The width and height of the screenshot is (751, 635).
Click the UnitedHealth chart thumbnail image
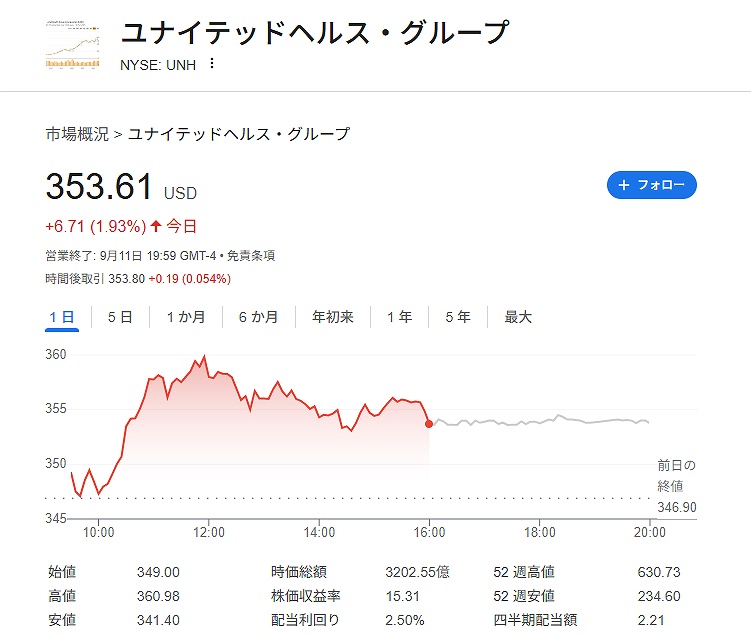[73, 46]
